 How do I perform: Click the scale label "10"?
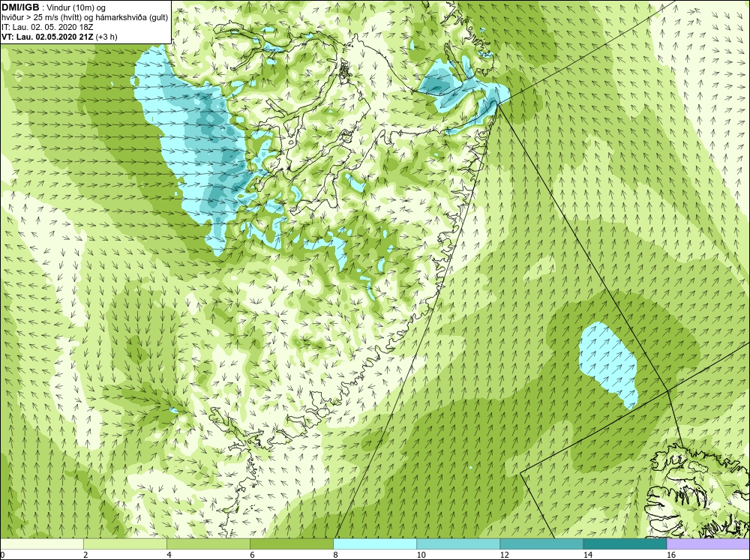click(421, 555)
